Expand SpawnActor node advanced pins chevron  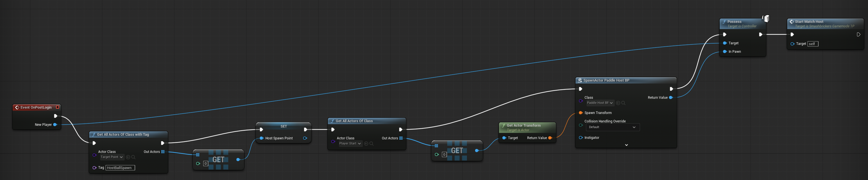coord(627,145)
